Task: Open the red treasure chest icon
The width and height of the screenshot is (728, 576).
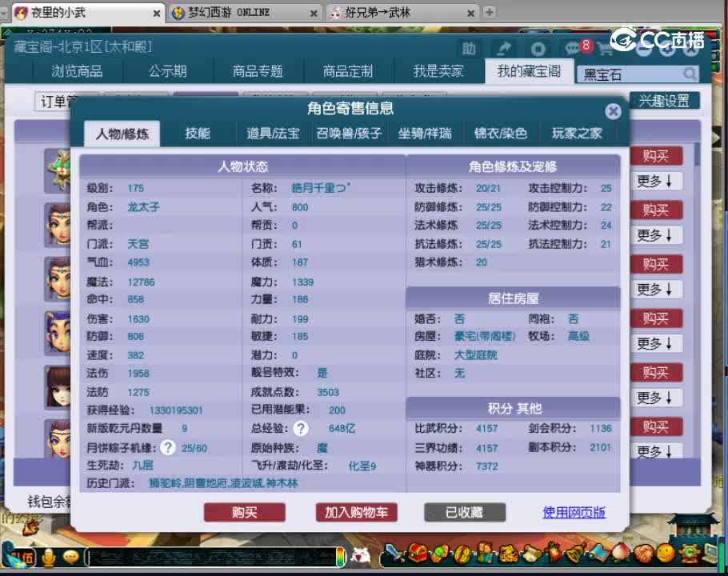Action: click(x=417, y=554)
